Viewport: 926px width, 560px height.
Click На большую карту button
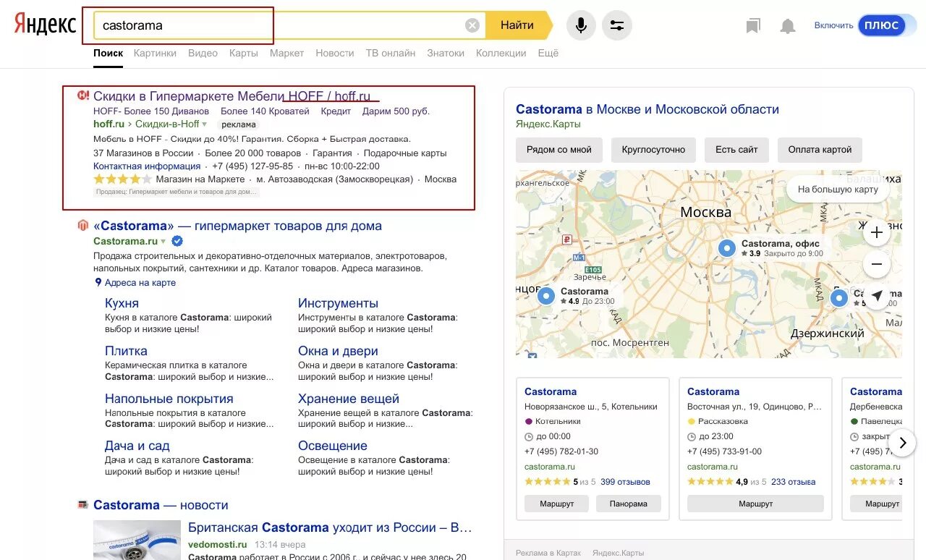[x=838, y=190]
